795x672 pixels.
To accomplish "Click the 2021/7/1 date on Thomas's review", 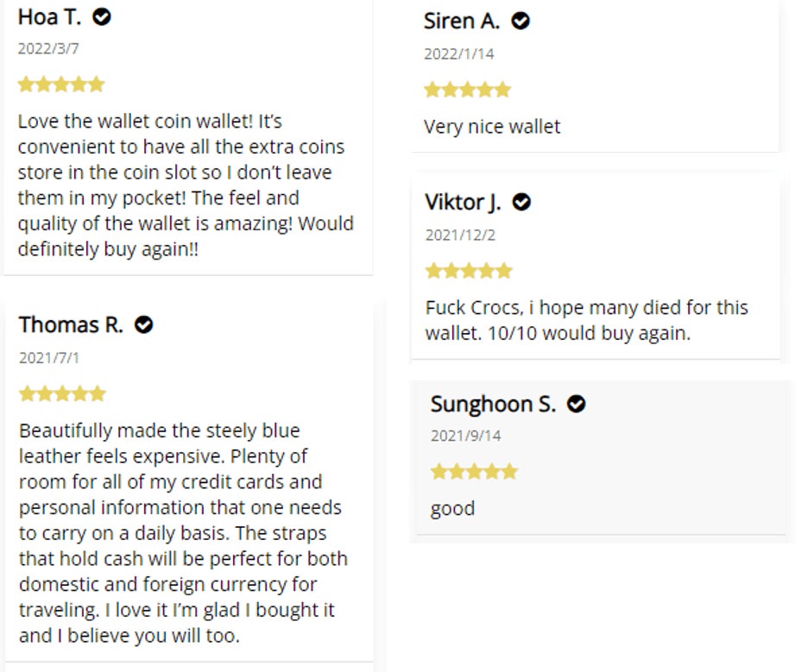I will (49, 357).
